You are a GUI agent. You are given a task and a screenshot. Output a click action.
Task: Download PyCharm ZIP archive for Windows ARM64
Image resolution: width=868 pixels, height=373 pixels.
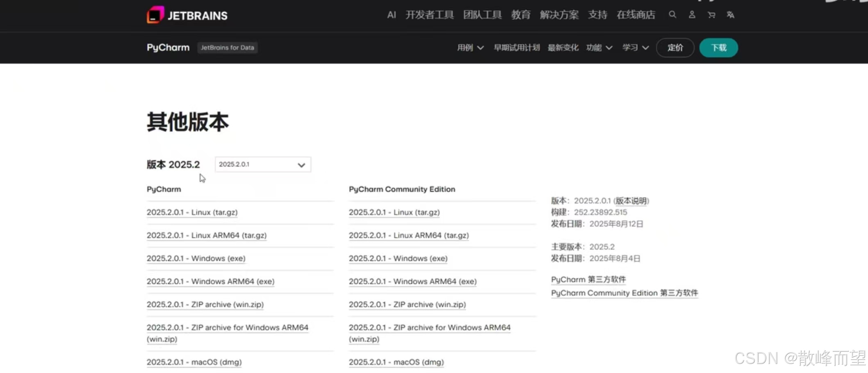pyautogui.click(x=228, y=333)
